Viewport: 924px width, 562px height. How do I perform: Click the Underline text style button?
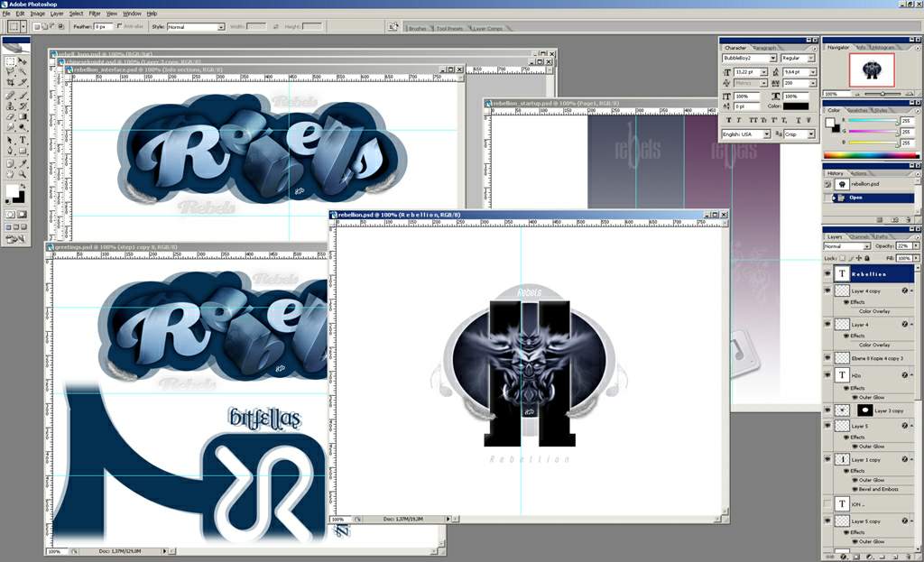pos(799,120)
